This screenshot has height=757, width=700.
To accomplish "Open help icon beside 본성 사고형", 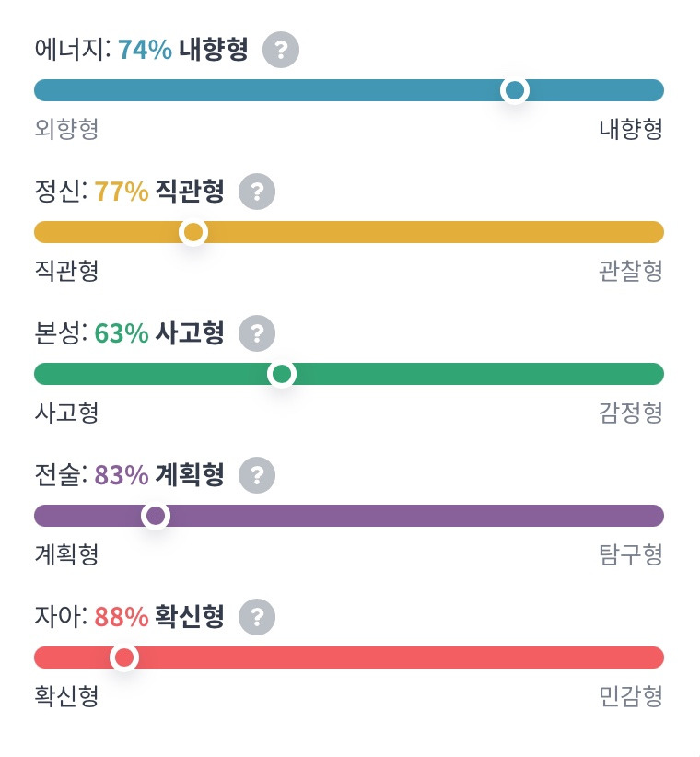I will (257, 333).
